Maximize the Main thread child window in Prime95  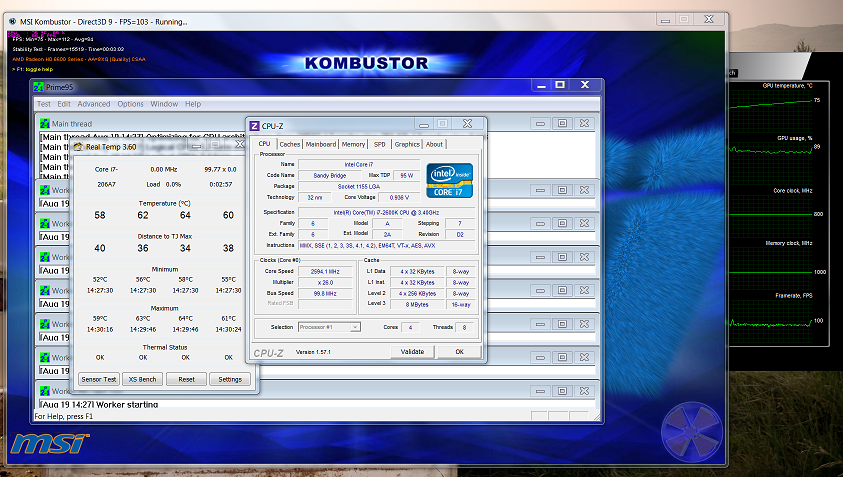tap(562, 123)
